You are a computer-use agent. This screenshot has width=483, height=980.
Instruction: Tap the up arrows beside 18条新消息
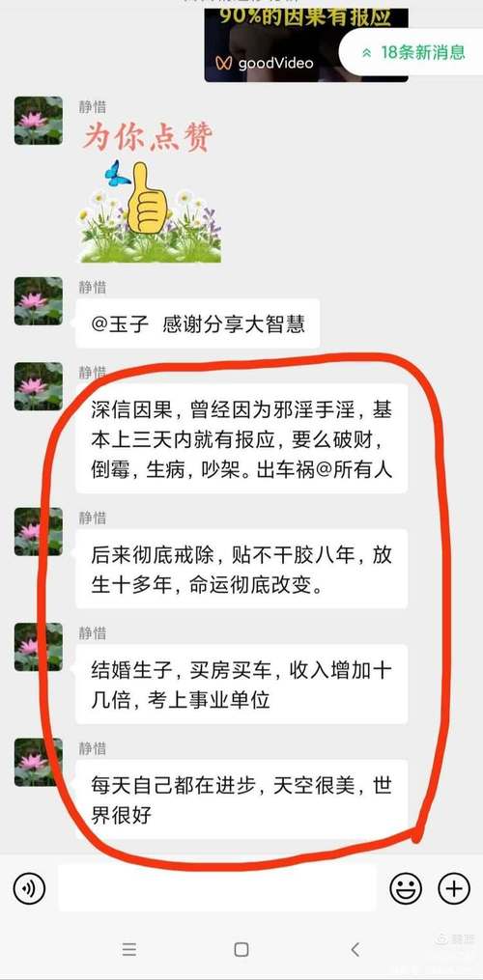[367, 53]
